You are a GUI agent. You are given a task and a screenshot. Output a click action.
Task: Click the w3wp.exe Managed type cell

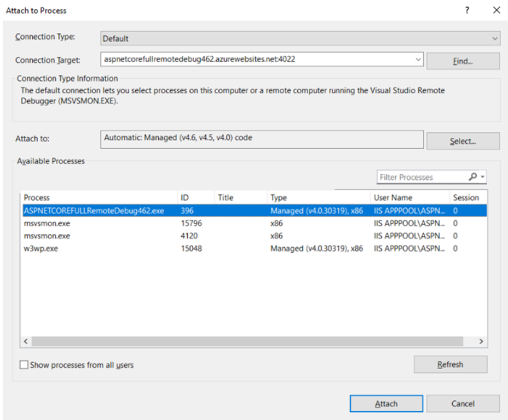point(316,248)
